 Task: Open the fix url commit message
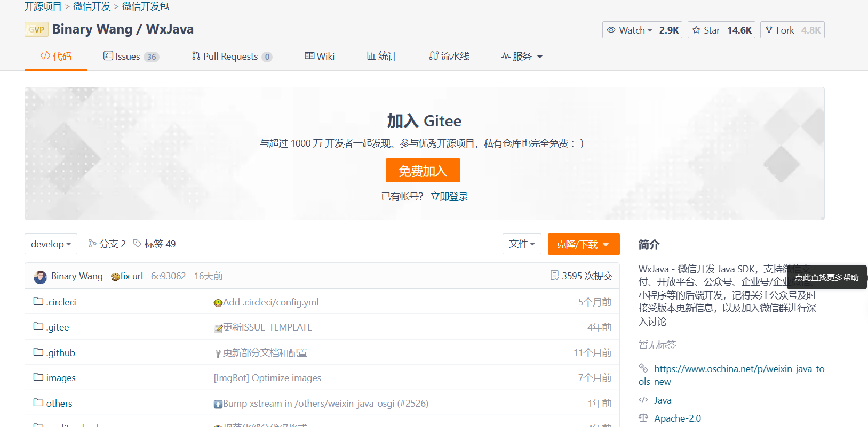tap(127, 276)
